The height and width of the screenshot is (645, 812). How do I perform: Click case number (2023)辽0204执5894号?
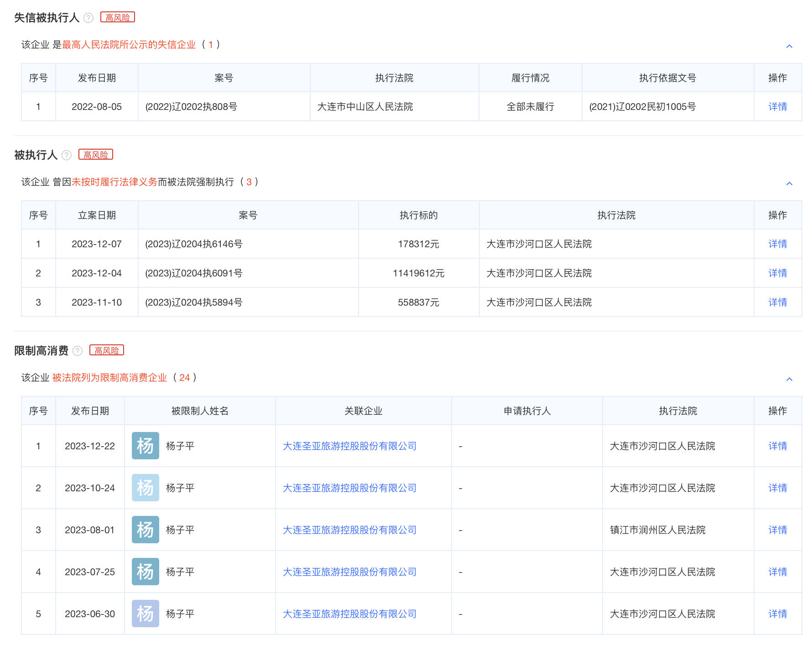(x=193, y=302)
